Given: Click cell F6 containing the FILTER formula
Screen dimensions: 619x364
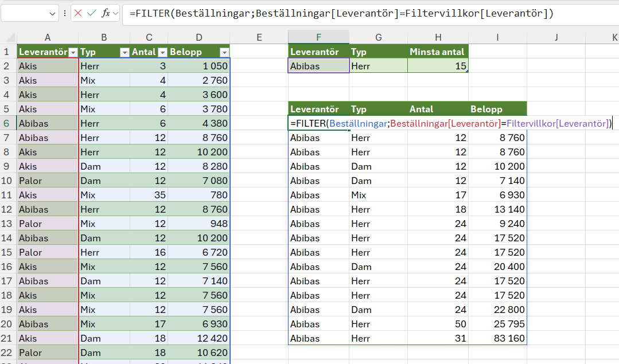Looking at the screenshot, I should tap(318, 123).
